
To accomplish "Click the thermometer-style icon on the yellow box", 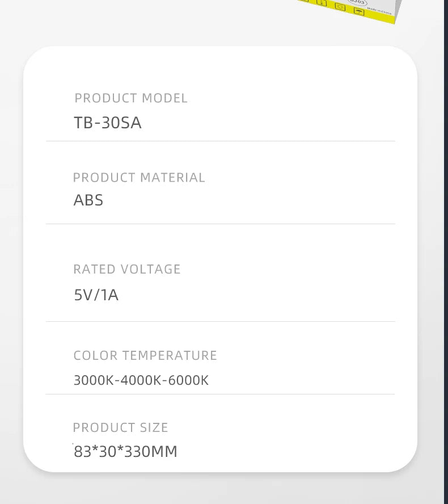I will [x=322, y=3].
